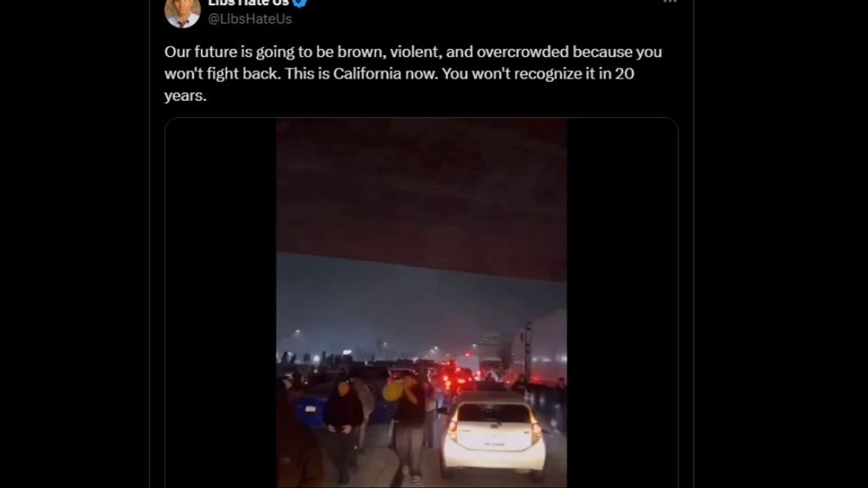
Task: Open the @LibsHateUs handle link
Action: [250, 19]
